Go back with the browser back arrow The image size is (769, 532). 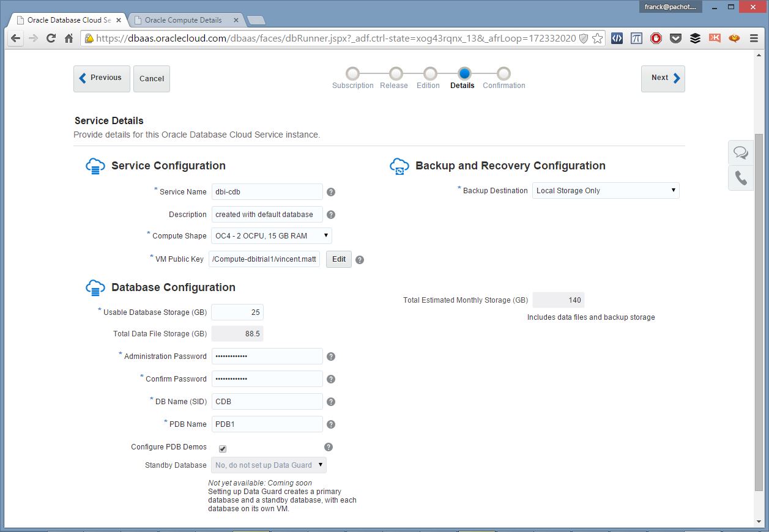click(x=16, y=39)
